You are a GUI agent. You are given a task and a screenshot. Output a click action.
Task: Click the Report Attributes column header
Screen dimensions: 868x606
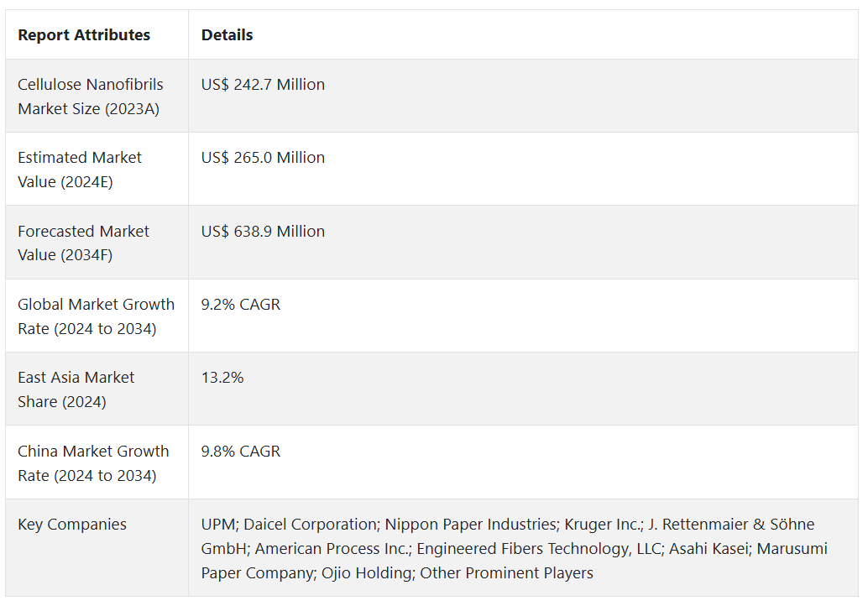(x=84, y=35)
